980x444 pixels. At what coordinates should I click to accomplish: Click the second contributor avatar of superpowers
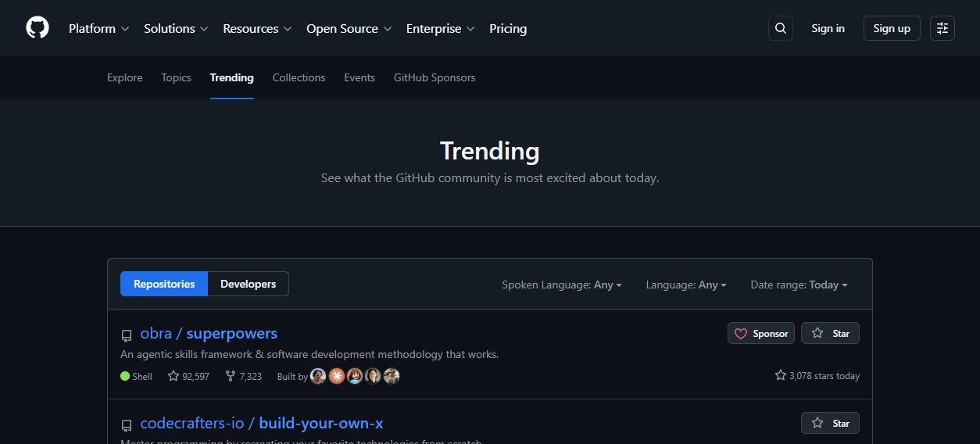click(337, 376)
